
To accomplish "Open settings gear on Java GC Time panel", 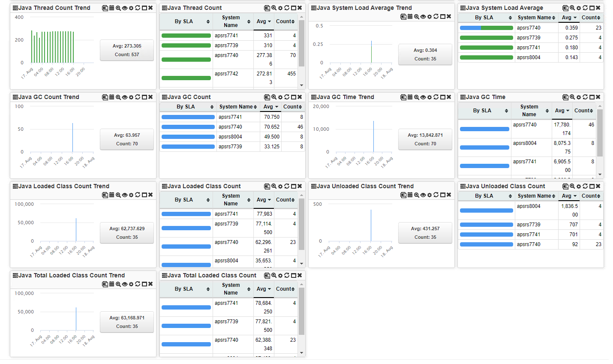I will pos(578,97).
